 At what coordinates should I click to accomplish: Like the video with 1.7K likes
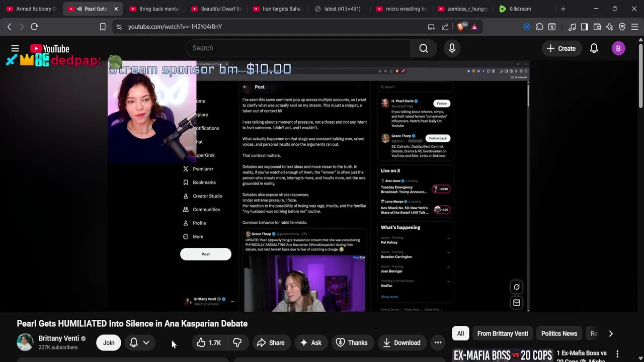click(209, 343)
